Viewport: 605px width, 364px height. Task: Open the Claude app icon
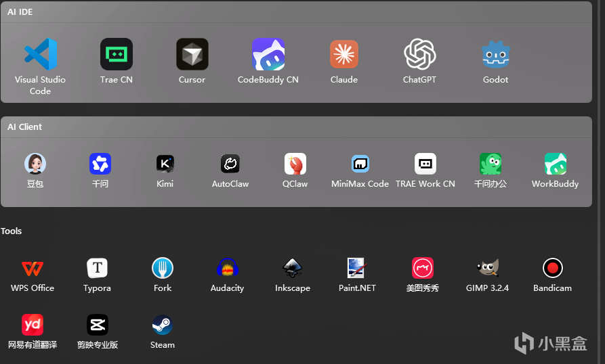pyautogui.click(x=344, y=54)
